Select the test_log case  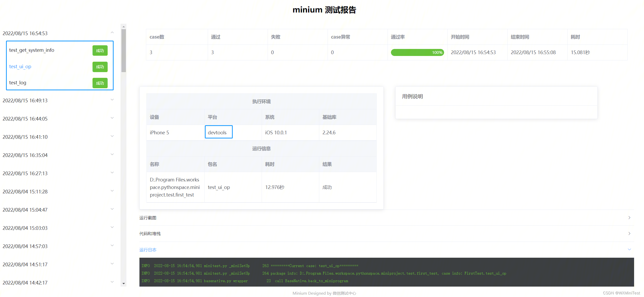coord(18,83)
